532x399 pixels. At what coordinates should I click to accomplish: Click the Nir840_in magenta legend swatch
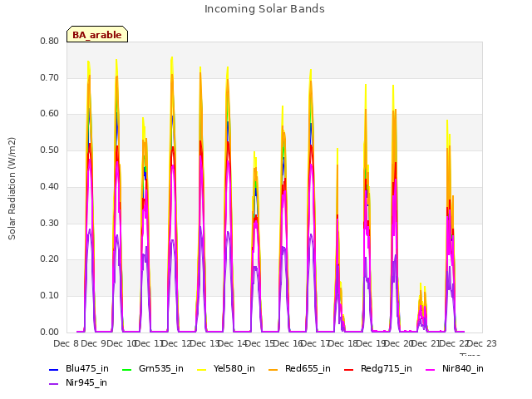431,369
